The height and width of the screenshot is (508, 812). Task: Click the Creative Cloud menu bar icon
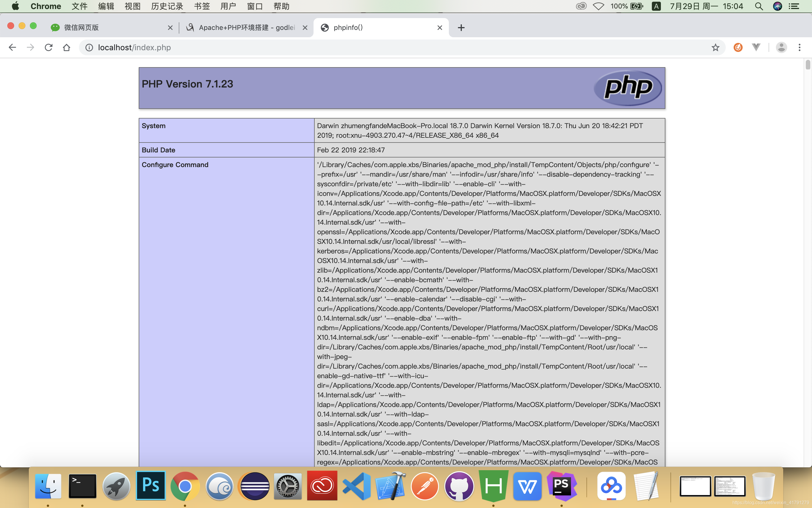581,6
